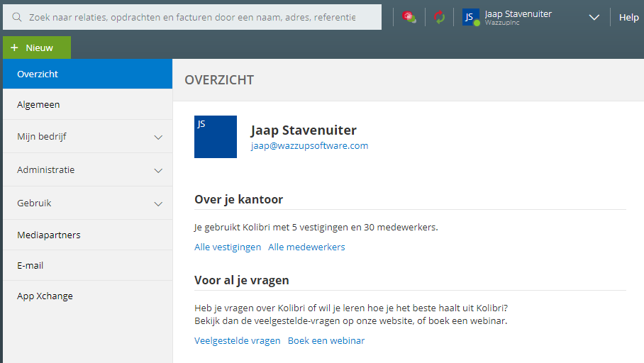Open Algemeen in the sidebar

87,104
